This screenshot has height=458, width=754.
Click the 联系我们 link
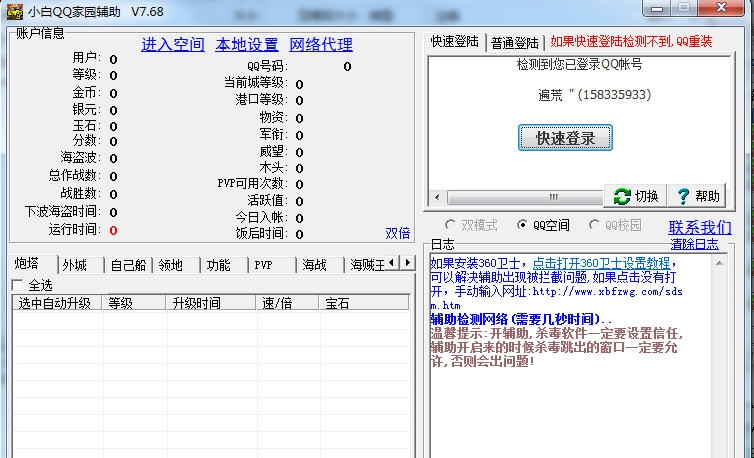click(x=700, y=227)
